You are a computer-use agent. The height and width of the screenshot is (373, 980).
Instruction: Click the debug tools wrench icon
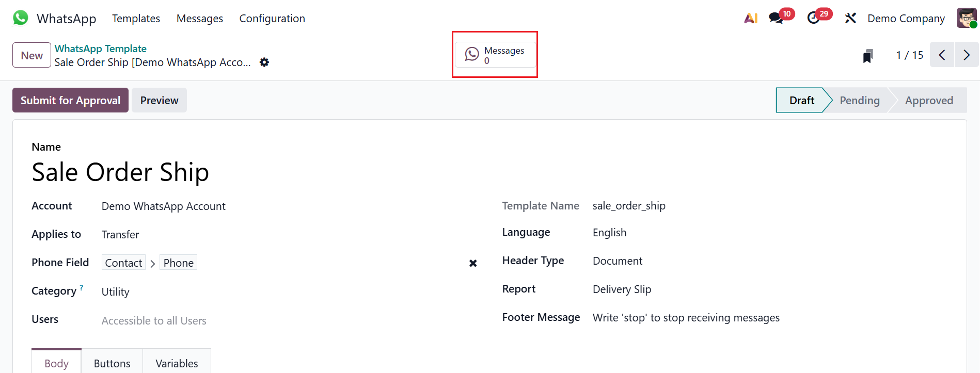point(850,18)
